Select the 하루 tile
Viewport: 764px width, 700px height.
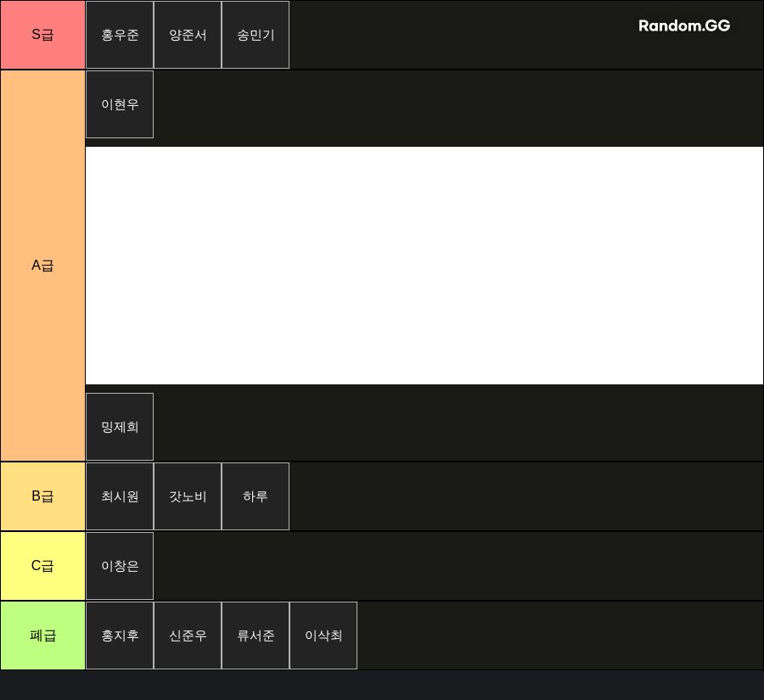coord(256,496)
